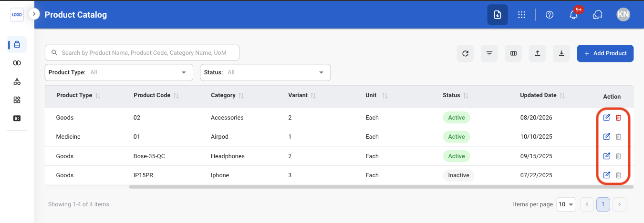The image size is (644, 223).
Task: Expand the sidebar with the chevron arrow
Action: pyautogui.click(x=34, y=14)
